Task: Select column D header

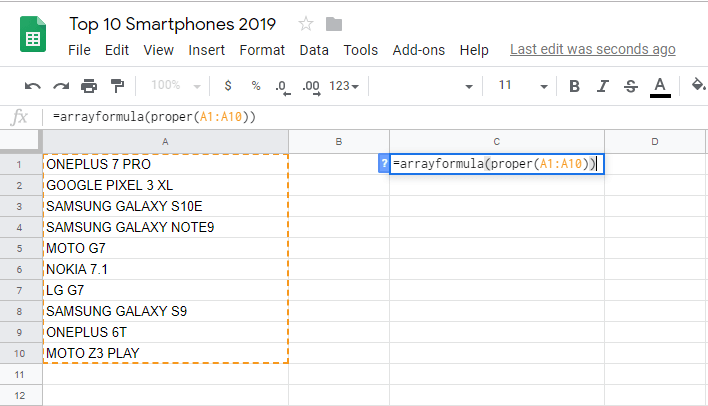Action: 655,141
